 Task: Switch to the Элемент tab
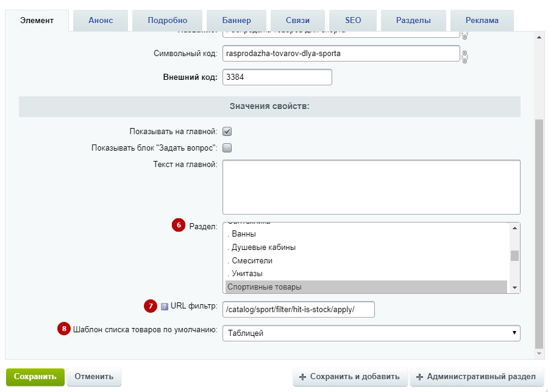click(x=37, y=20)
